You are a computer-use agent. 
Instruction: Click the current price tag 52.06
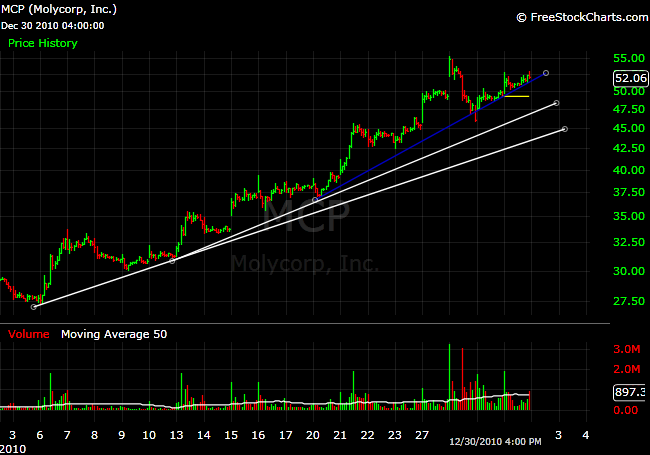(630, 78)
